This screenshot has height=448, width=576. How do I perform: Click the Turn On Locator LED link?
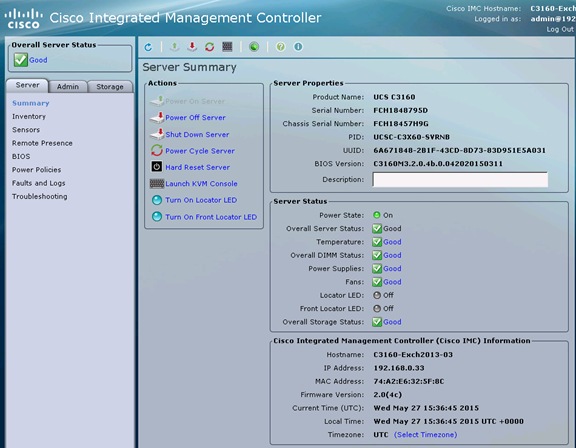click(201, 200)
